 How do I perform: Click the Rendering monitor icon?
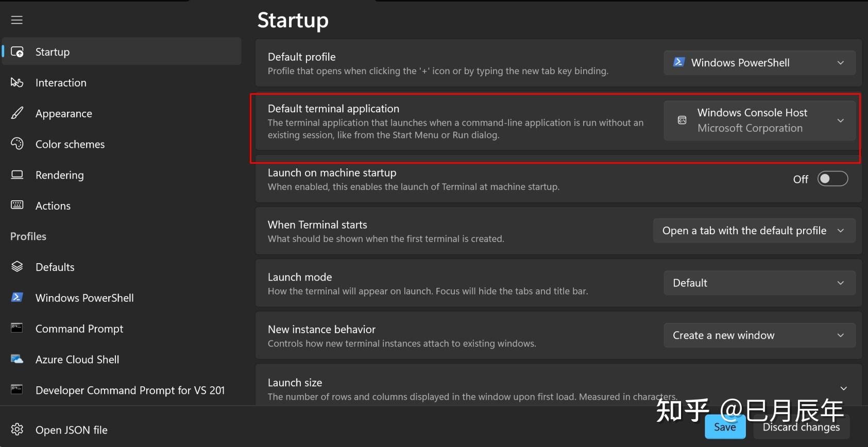click(17, 175)
